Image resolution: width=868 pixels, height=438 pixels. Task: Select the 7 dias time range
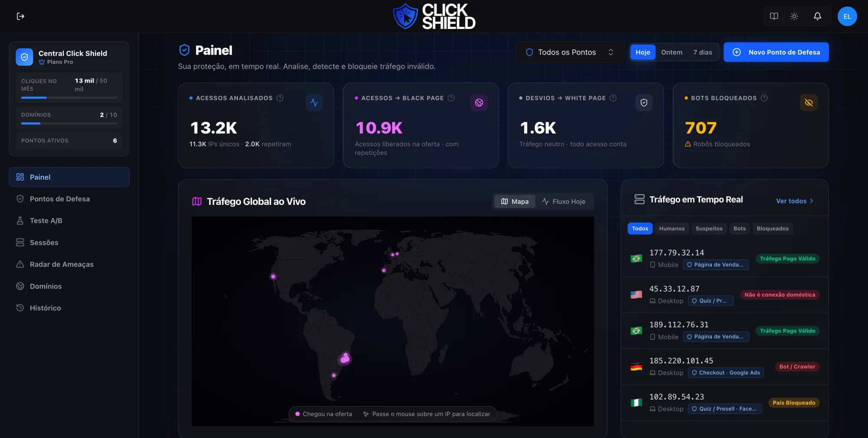pos(702,52)
